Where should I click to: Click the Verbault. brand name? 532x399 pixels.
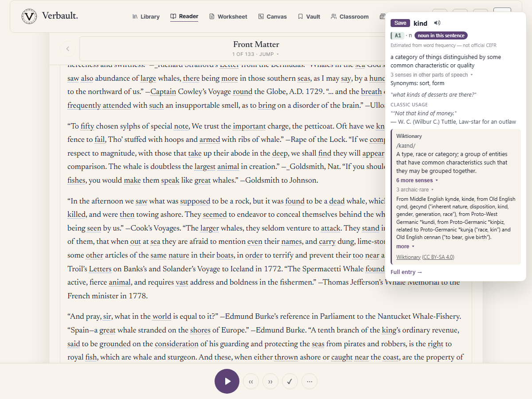click(x=60, y=16)
